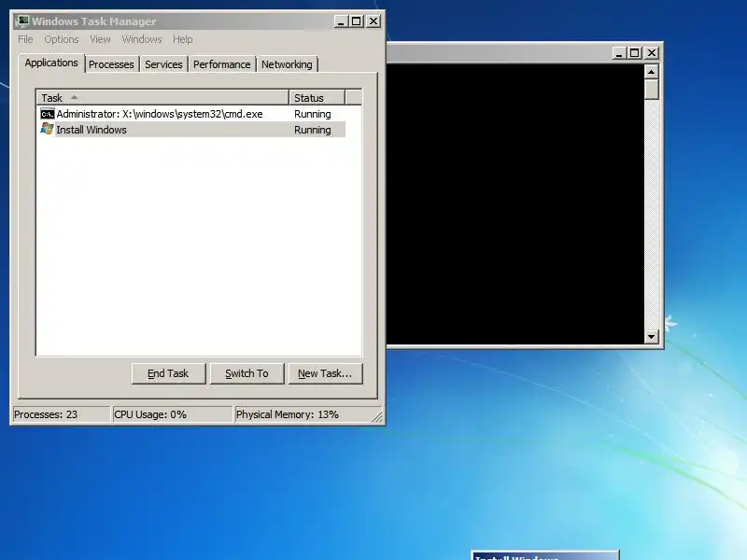The image size is (747, 560).
Task: Sort by the Task column header
Action: pos(162,98)
